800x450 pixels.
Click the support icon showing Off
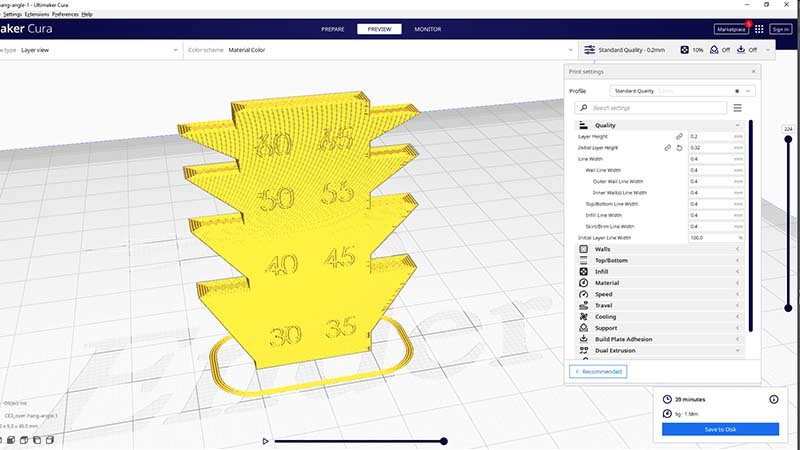714,49
